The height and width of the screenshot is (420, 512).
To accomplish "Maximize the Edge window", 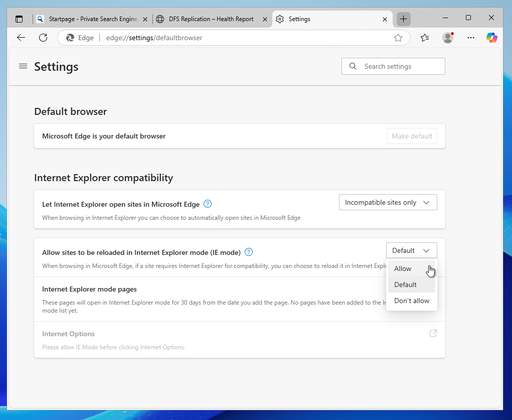I will coord(468,18).
